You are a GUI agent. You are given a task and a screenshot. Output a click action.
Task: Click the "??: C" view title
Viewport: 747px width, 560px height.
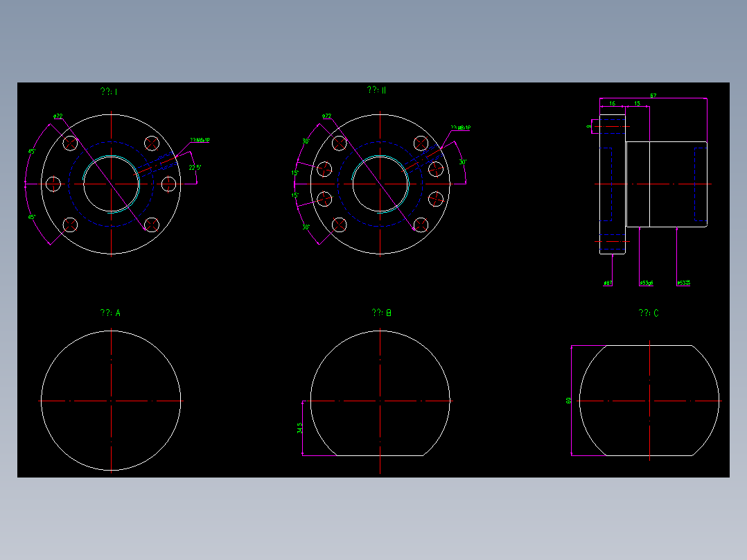[649, 313]
